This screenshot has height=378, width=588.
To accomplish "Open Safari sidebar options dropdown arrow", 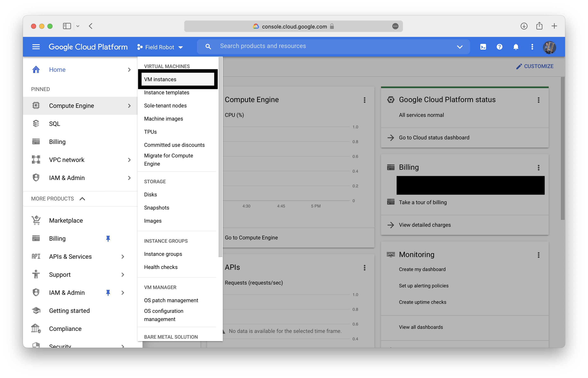I will (78, 26).
